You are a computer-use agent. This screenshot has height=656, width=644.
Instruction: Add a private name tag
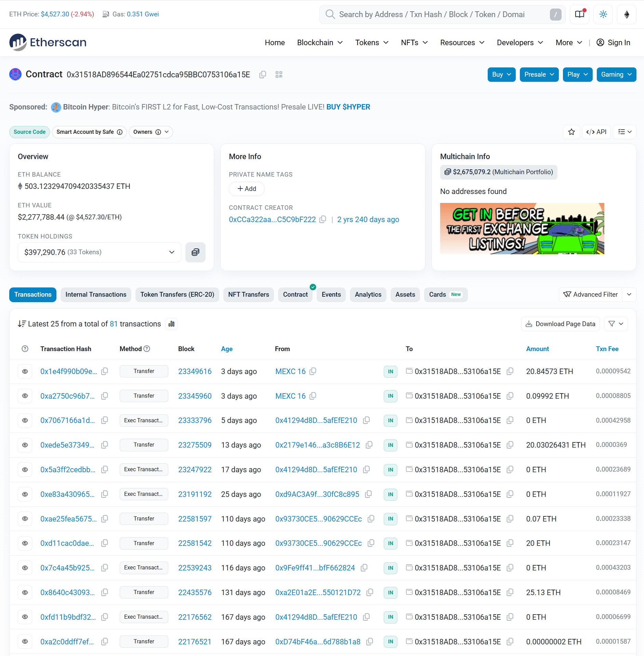tap(247, 189)
